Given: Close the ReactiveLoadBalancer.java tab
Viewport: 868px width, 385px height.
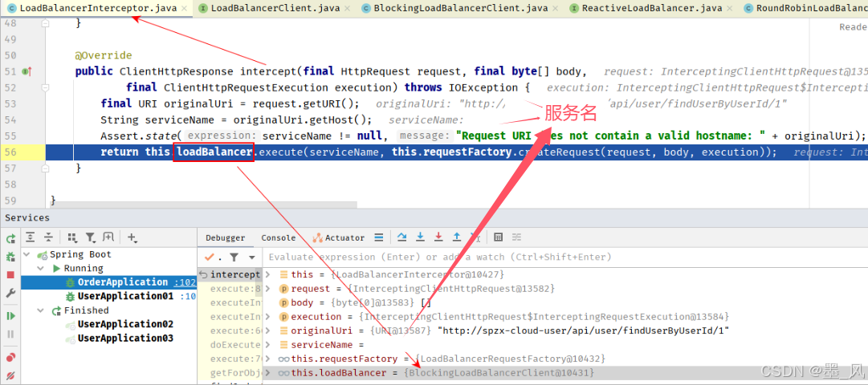Looking at the screenshot, I should pos(729,9).
